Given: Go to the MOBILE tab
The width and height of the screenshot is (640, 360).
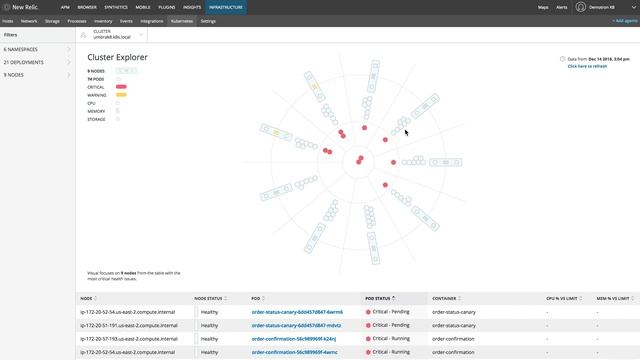Looking at the screenshot, I should click(x=143, y=7).
